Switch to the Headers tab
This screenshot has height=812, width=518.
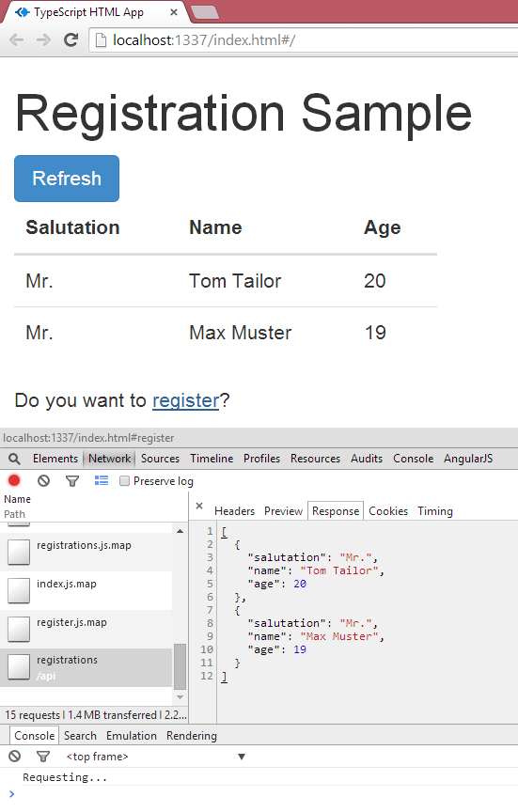tap(235, 511)
